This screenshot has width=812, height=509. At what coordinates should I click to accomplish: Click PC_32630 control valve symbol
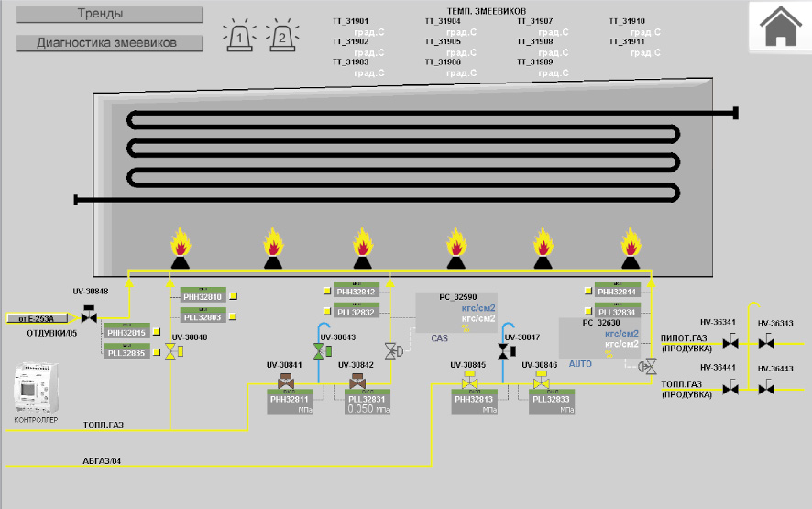[647, 367]
